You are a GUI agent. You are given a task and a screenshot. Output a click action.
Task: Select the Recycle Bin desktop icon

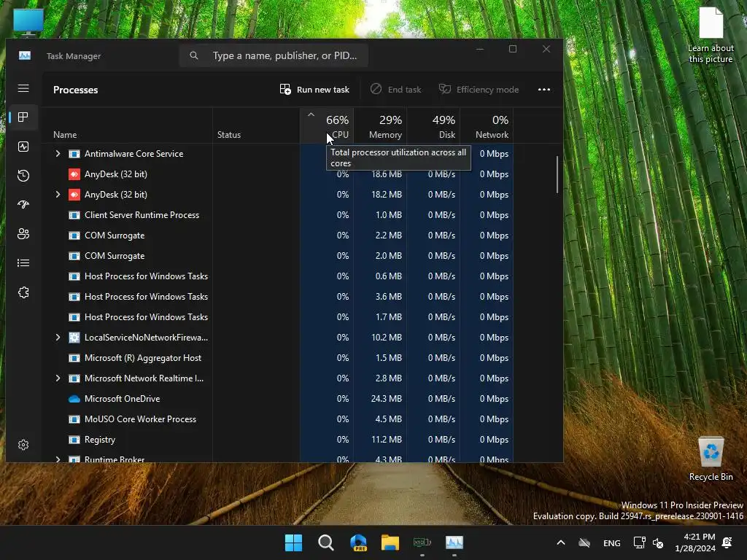(x=711, y=458)
